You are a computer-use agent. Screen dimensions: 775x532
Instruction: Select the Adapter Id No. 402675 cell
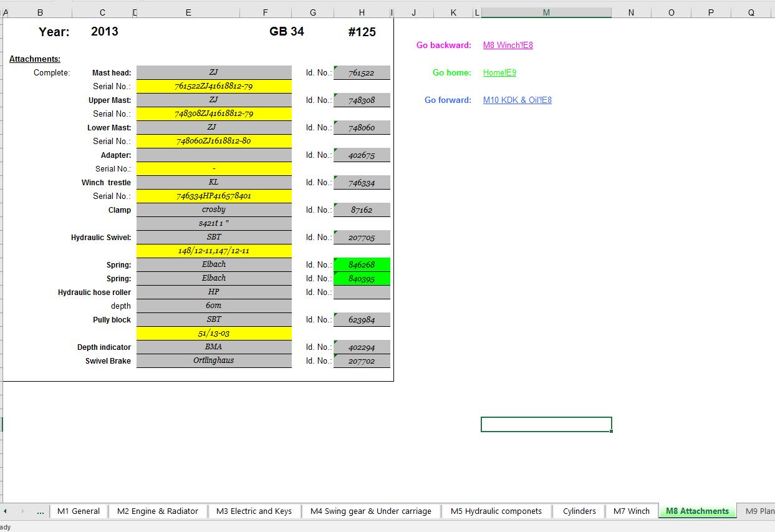click(x=362, y=155)
